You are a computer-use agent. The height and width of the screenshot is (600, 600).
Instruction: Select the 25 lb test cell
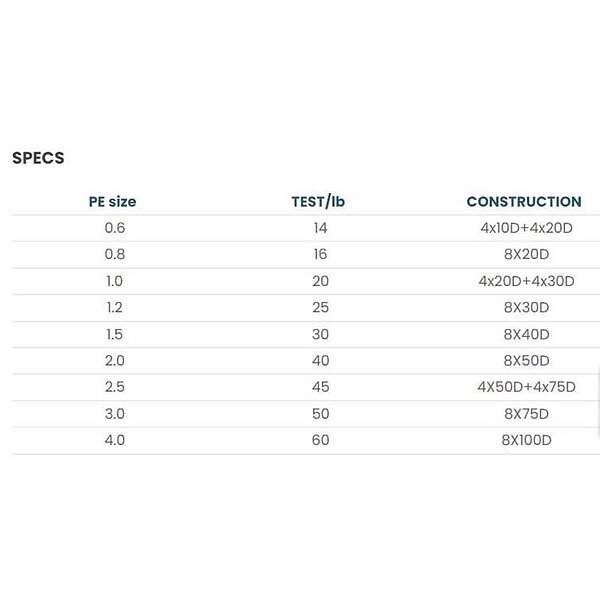click(320, 308)
